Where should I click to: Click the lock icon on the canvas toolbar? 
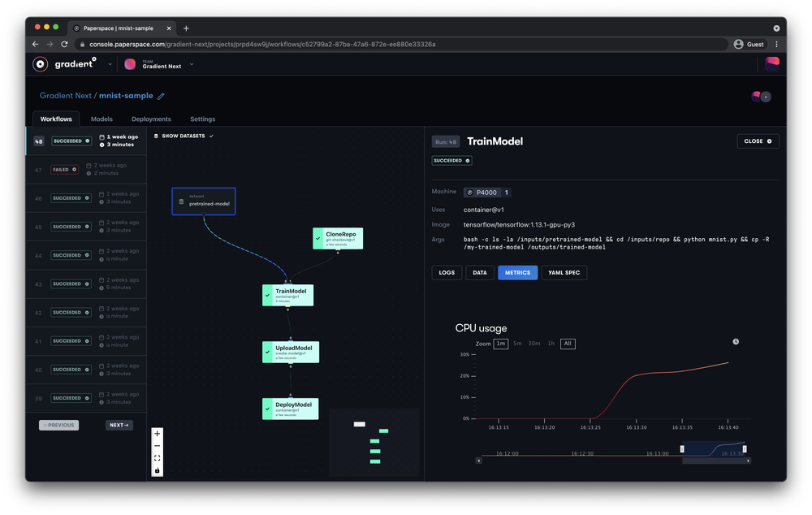point(157,470)
